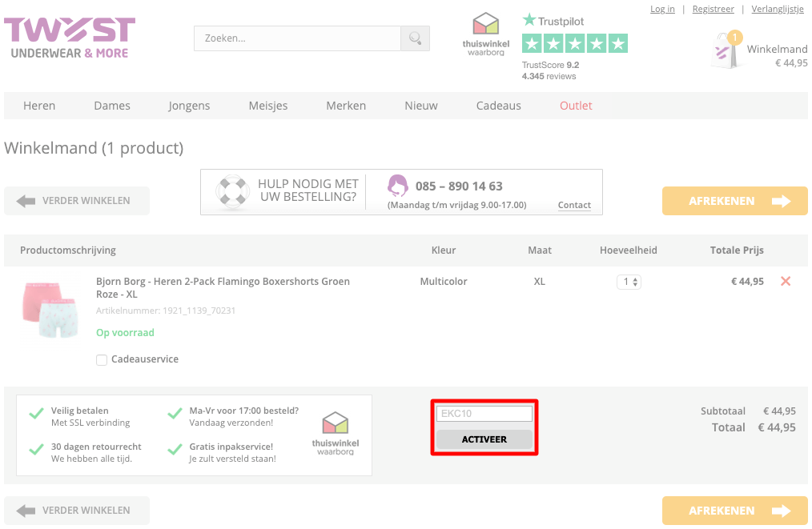Click the top Verder Winkelen button
812x529 pixels.
coord(77,201)
